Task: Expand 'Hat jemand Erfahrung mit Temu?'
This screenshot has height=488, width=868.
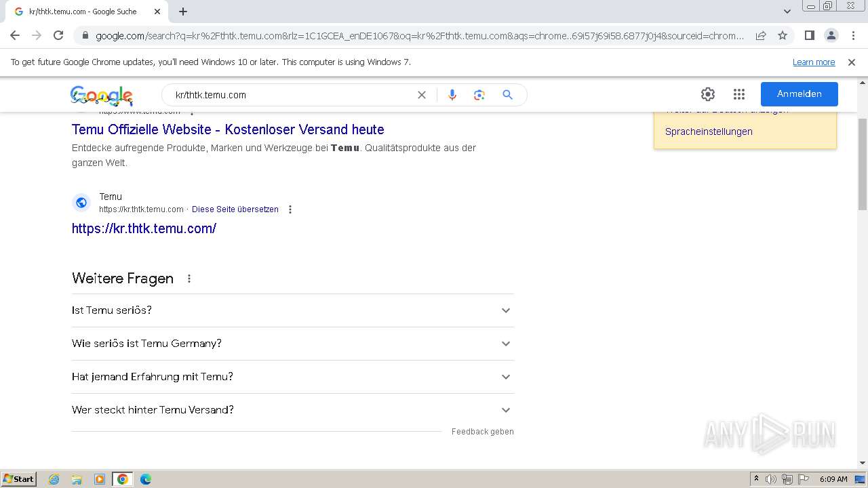Action: [x=293, y=377]
